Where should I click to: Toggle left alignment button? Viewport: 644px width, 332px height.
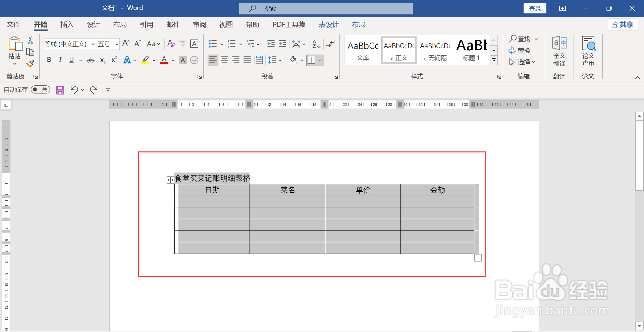213,60
